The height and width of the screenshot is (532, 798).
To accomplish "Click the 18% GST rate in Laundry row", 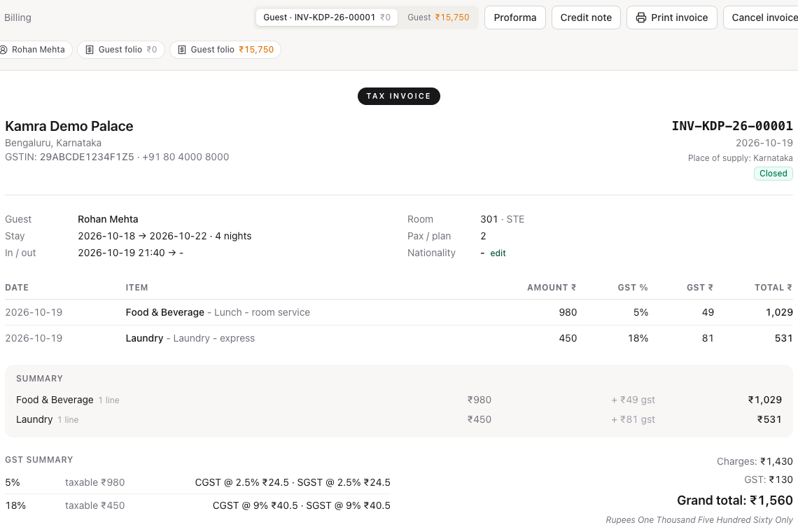I will (638, 339).
